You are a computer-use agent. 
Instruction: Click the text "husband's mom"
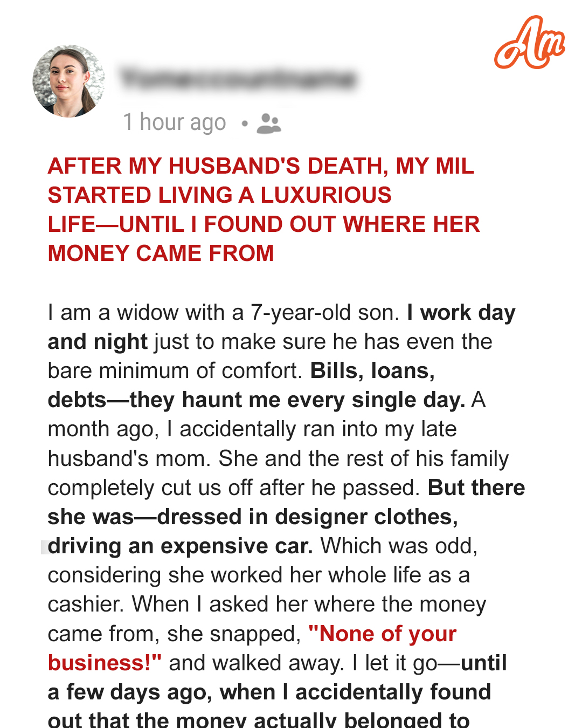(129, 459)
